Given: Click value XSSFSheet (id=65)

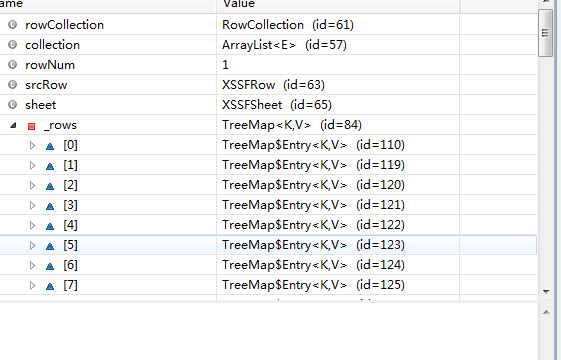Looking at the screenshot, I should 277,105.
